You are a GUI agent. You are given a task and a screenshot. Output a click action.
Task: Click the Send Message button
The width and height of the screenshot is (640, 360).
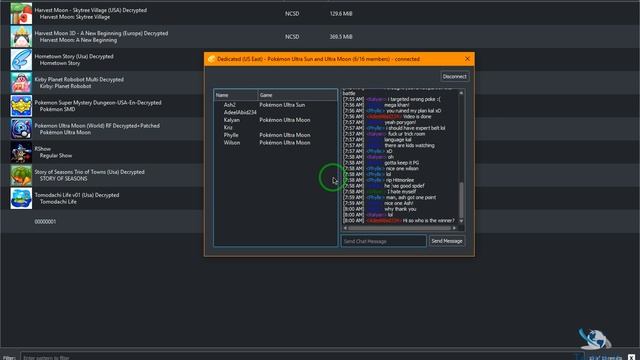(x=447, y=241)
